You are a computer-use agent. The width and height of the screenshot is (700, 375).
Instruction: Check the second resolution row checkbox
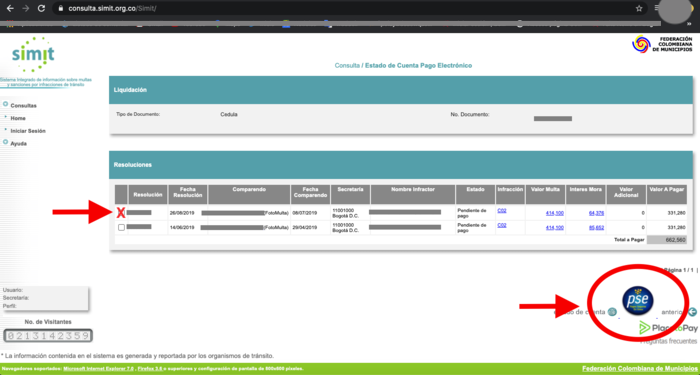(x=121, y=228)
